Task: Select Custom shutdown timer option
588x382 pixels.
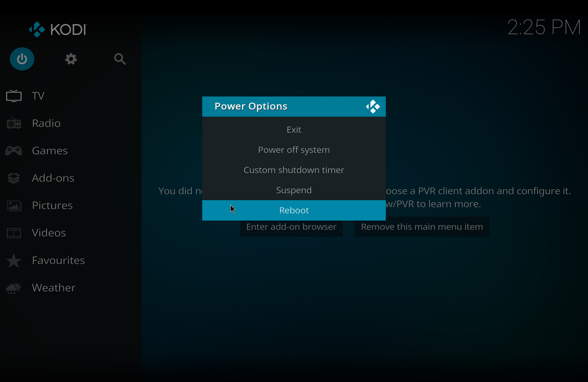Action: pos(294,170)
